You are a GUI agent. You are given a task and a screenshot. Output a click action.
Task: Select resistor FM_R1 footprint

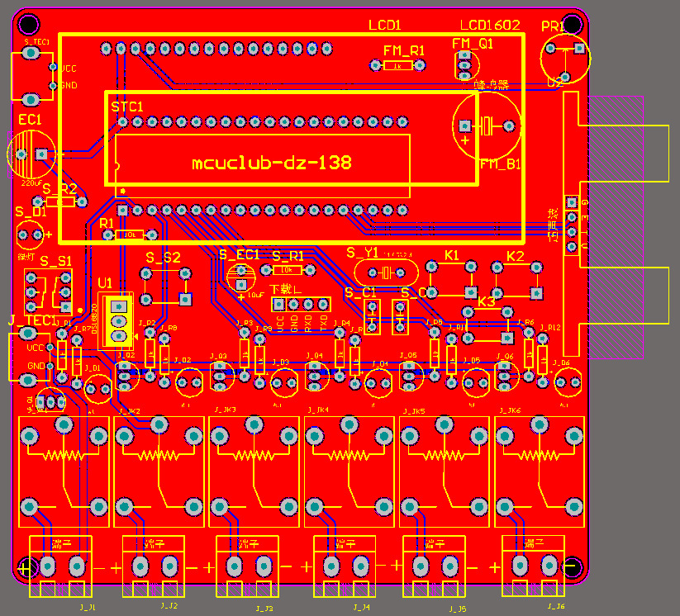397,65
